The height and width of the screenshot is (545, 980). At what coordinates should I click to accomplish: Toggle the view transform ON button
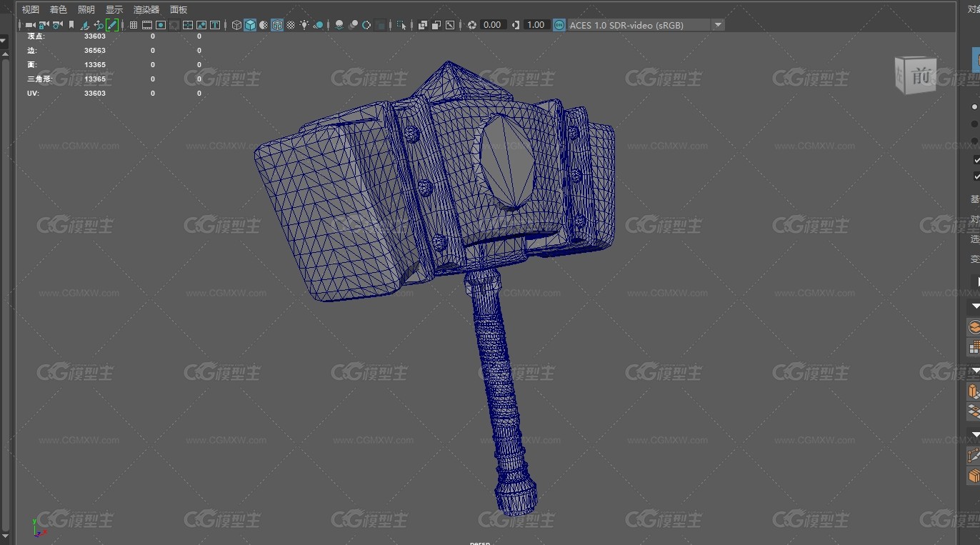click(x=559, y=25)
